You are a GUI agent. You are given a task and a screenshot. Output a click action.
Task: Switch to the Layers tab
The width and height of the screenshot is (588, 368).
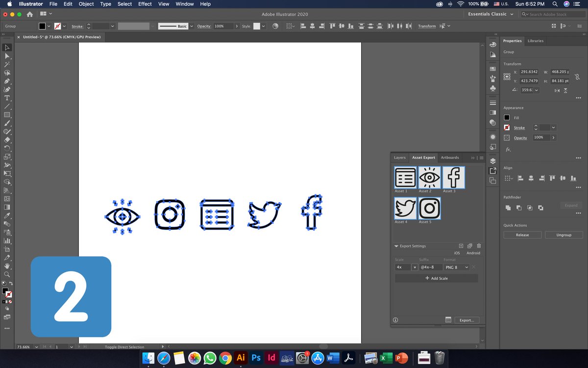coord(400,158)
